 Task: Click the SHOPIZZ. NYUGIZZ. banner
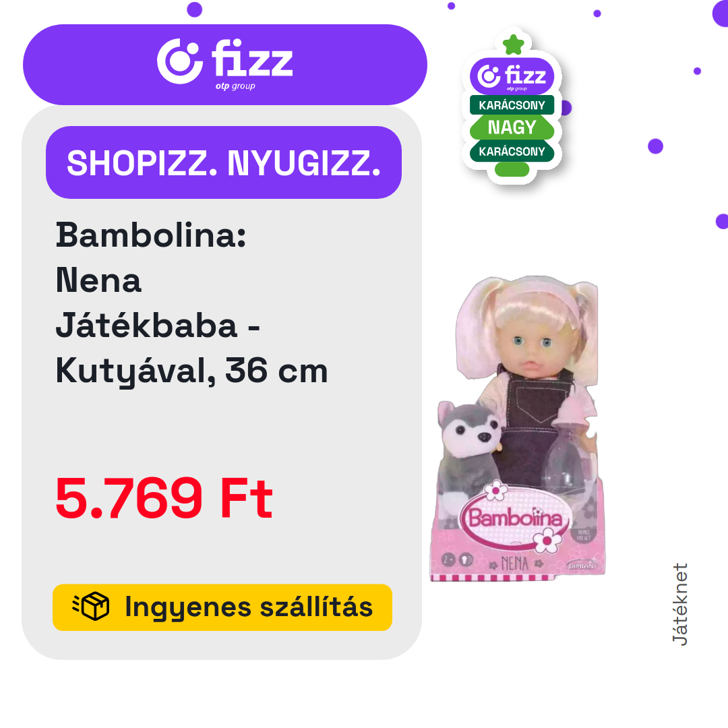tap(224, 162)
